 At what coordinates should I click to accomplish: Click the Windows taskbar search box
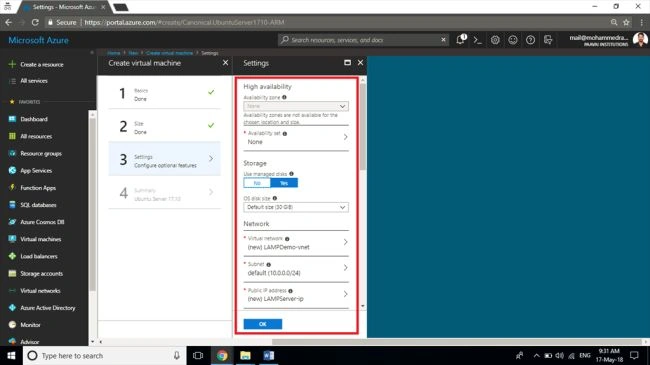[x=104, y=355]
